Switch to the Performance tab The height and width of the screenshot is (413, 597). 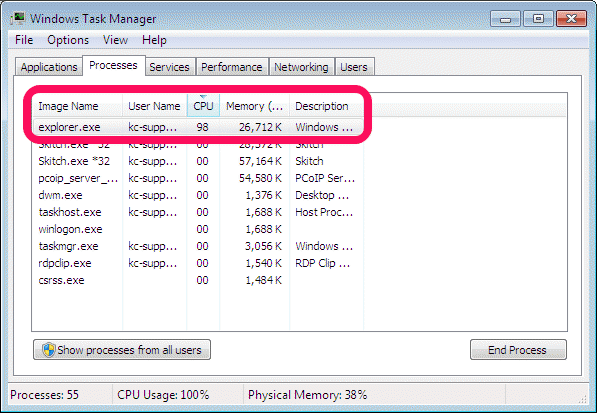click(x=231, y=67)
